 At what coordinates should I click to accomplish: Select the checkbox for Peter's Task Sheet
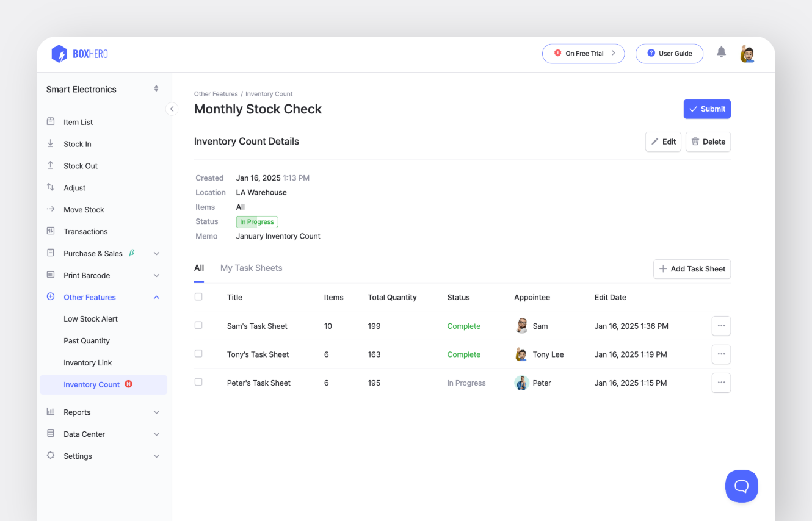[198, 382]
